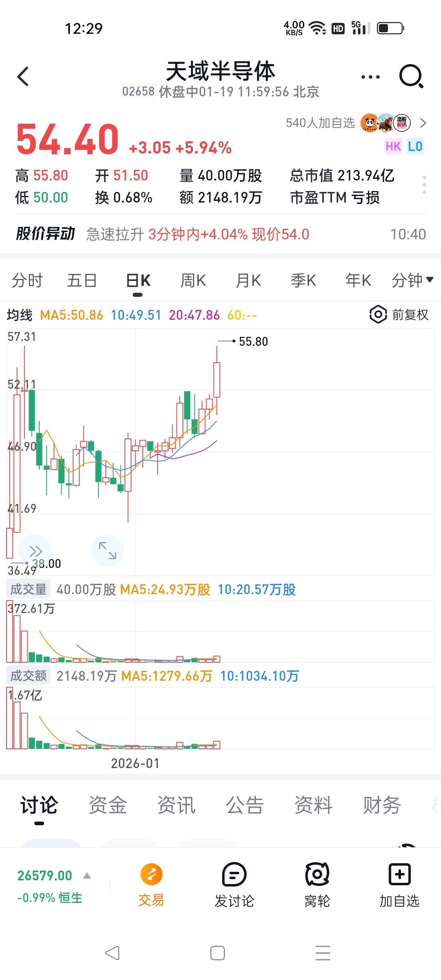The width and height of the screenshot is (441, 980).
Task: Select the 日K chart tab
Action: tap(138, 281)
